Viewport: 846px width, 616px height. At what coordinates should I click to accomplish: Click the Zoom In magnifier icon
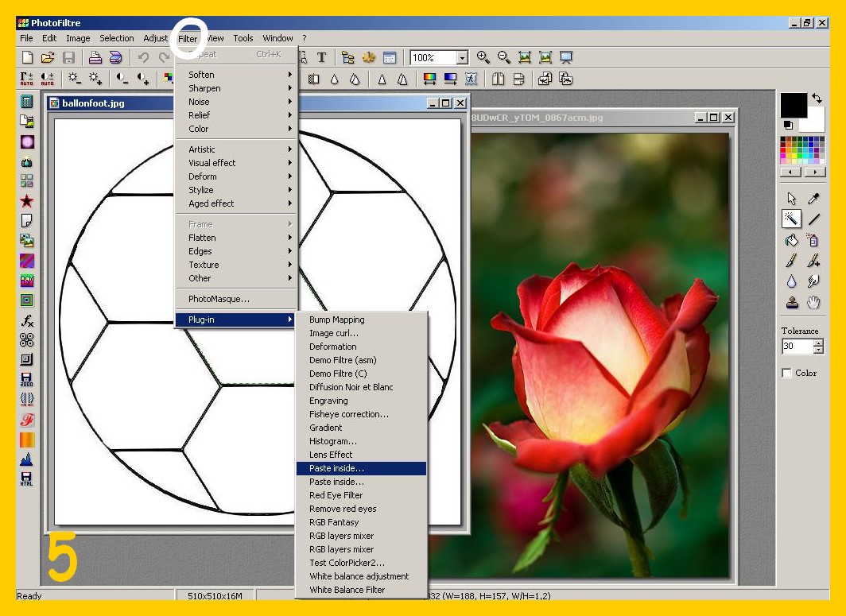[483, 57]
